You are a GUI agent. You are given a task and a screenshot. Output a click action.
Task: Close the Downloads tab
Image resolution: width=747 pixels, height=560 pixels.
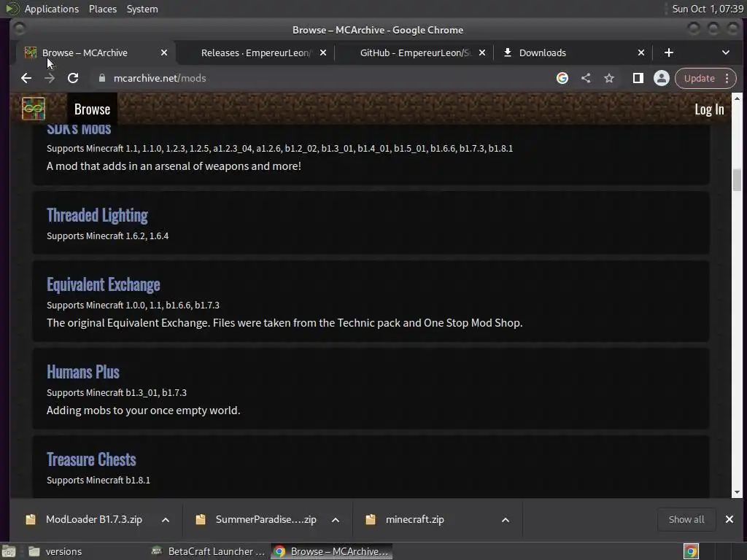641,52
